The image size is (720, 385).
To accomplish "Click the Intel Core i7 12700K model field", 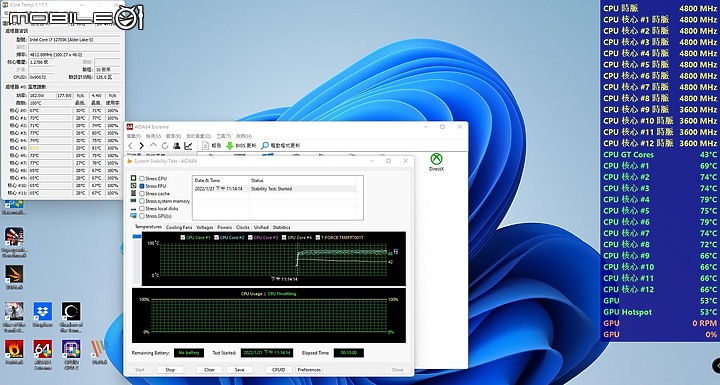I will point(75,40).
